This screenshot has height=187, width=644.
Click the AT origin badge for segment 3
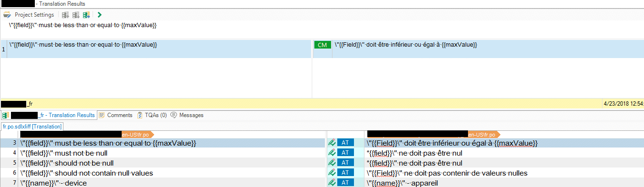[345, 143]
